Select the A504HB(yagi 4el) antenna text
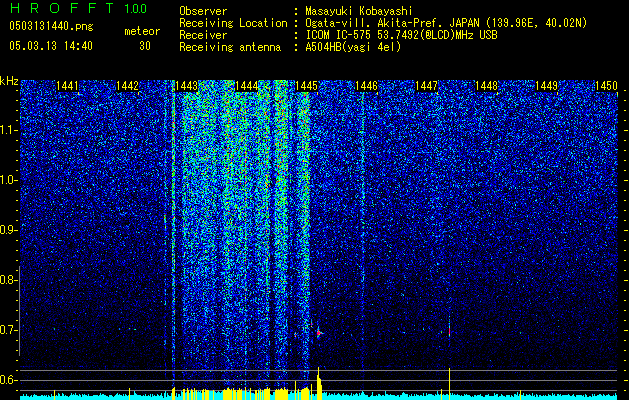The image size is (629, 400). [x=353, y=47]
